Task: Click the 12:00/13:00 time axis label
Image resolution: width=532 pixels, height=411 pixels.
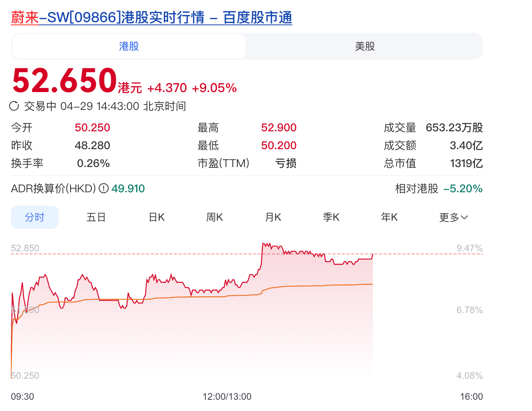Action: pos(227,397)
